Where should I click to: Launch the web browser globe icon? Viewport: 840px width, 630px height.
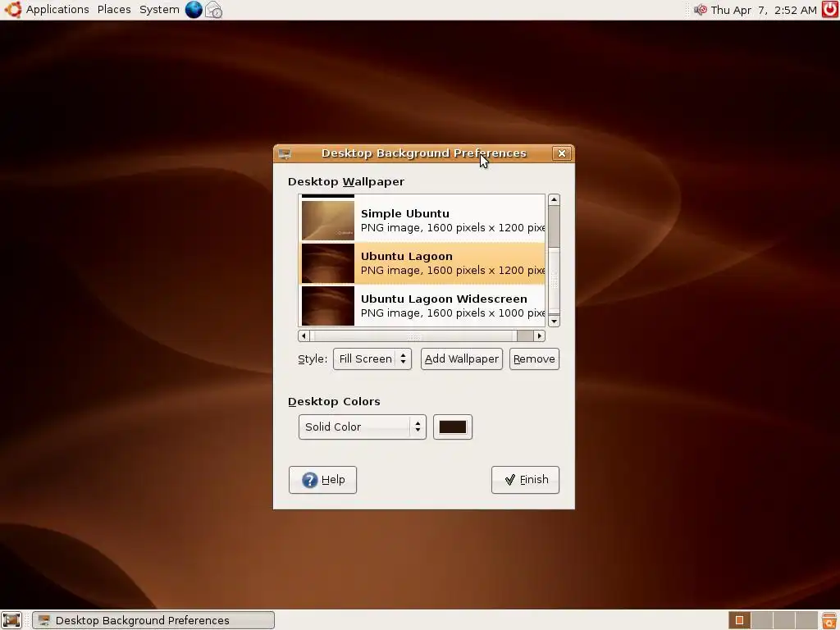pos(194,10)
